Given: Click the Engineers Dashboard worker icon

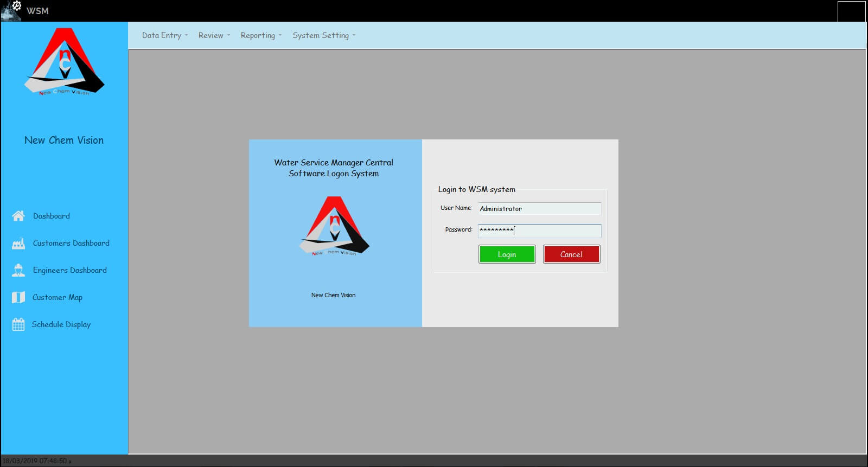Looking at the screenshot, I should (x=18, y=270).
